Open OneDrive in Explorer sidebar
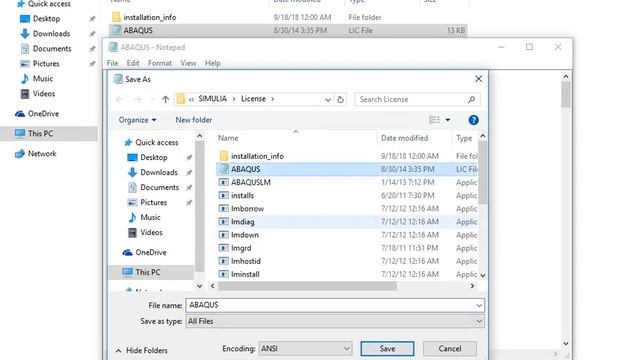Image resolution: width=640 pixels, height=360 pixels. (x=43, y=113)
